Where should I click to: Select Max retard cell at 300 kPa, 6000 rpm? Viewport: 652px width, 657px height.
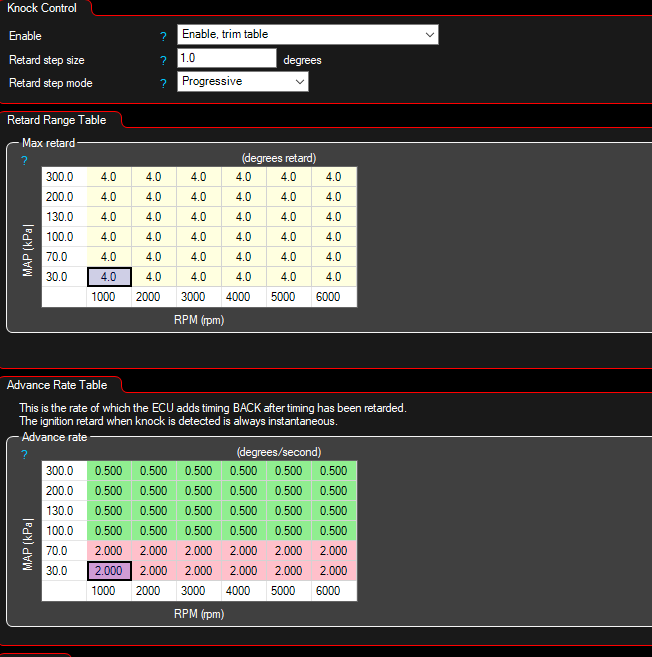(x=333, y=177)
